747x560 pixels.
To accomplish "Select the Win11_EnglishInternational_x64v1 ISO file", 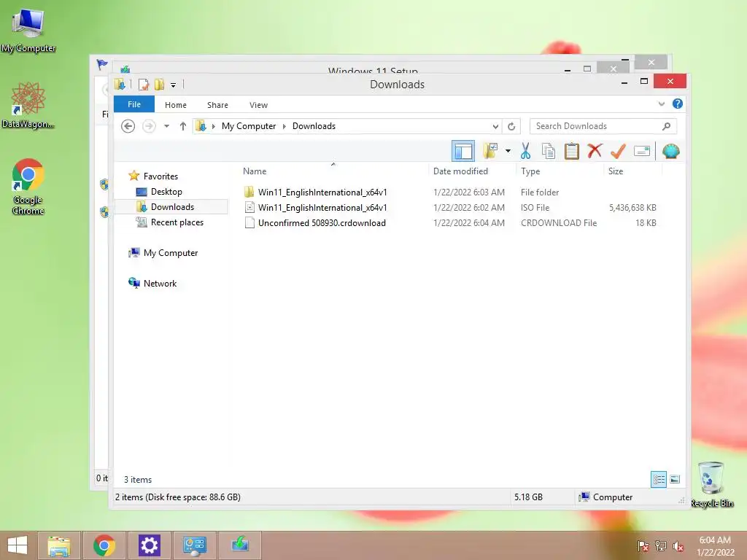I will coord(322,208).
